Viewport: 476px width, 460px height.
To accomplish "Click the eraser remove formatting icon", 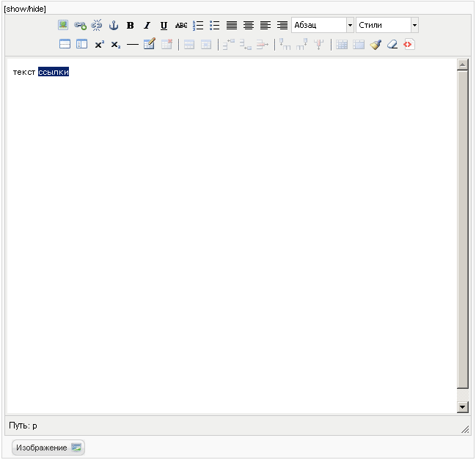I will [x=392, y=44].
